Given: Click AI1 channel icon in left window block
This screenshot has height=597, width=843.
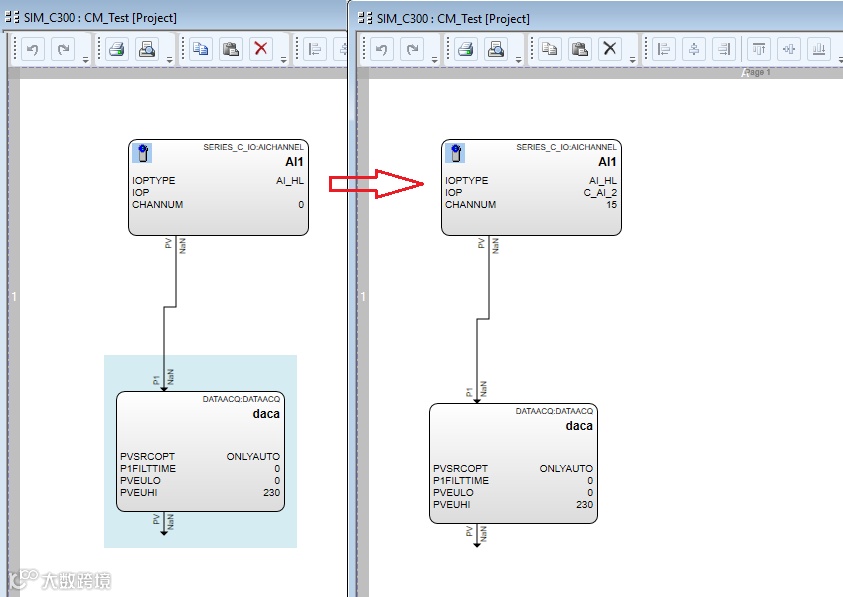Looking at the screenshot, I should pos(142,153).
